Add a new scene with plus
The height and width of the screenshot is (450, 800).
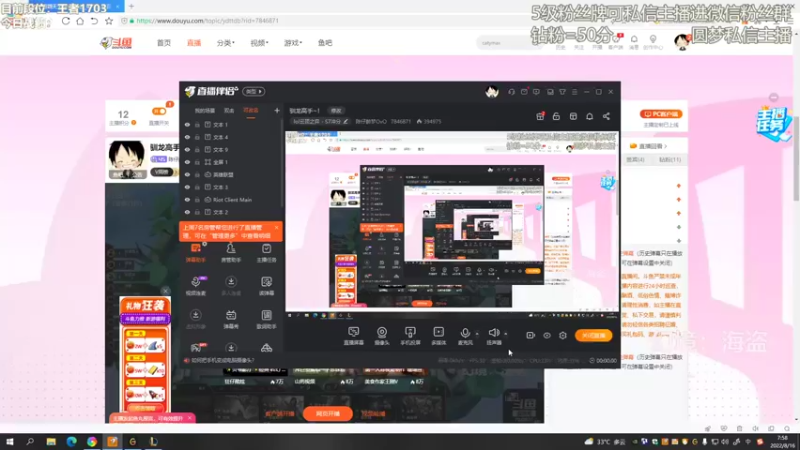pyautogui.click(x=277, y=110)
